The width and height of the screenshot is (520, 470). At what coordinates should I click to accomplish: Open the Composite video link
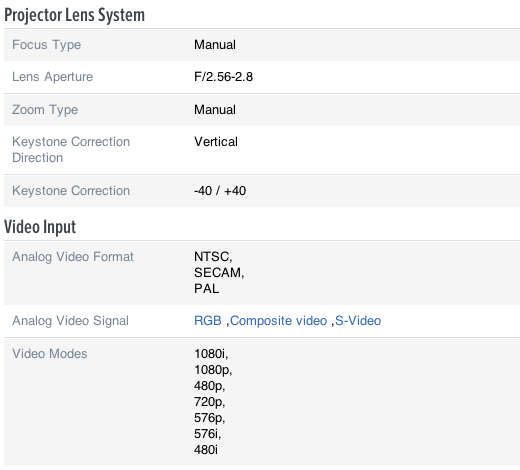[x=279, y=321]
